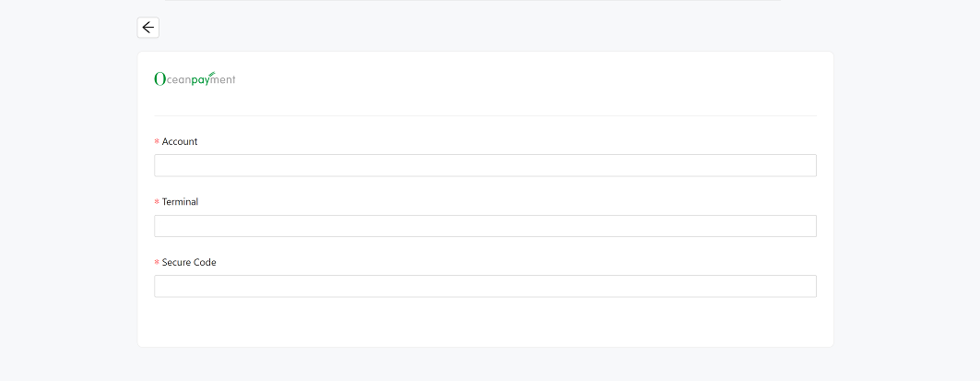Click the green leaf accent in the logo
This screenshot has width=980, height=381.
coord(211,73)
